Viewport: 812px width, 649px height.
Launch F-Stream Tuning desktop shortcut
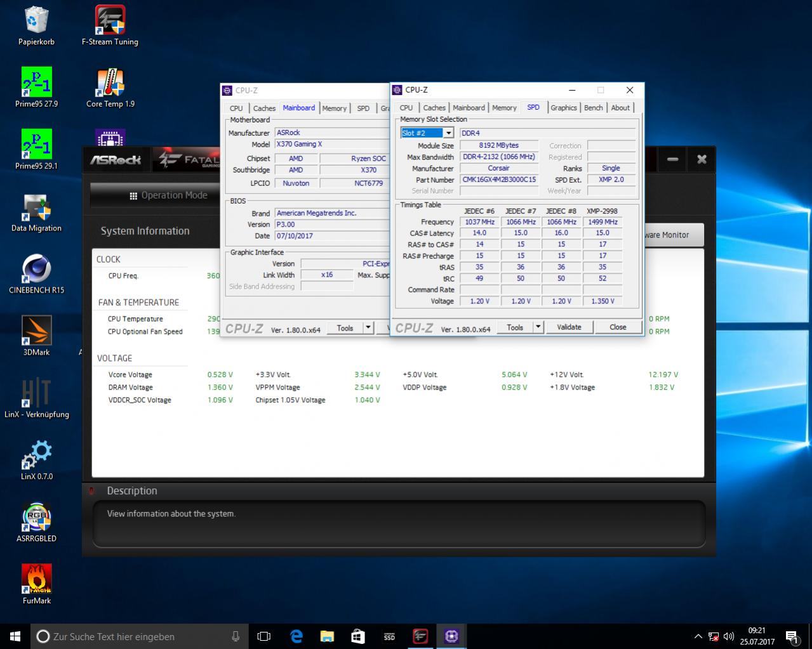110,27
